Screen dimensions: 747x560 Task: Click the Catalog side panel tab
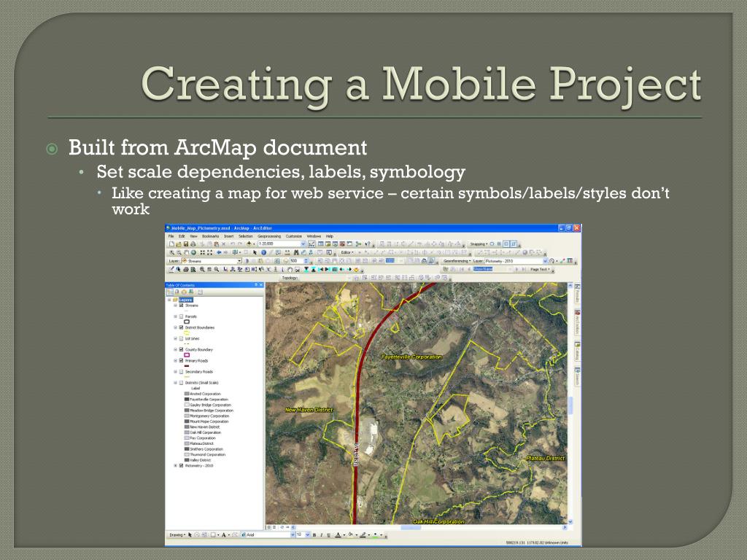click(x=576, y=353)
